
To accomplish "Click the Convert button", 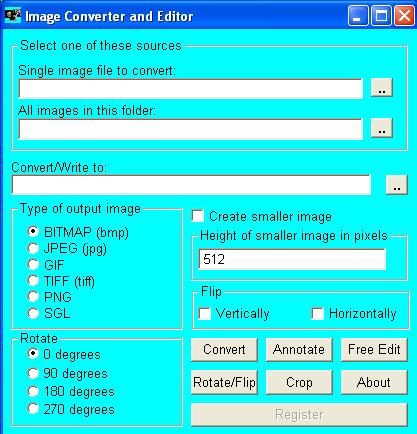I will (224, 350).
